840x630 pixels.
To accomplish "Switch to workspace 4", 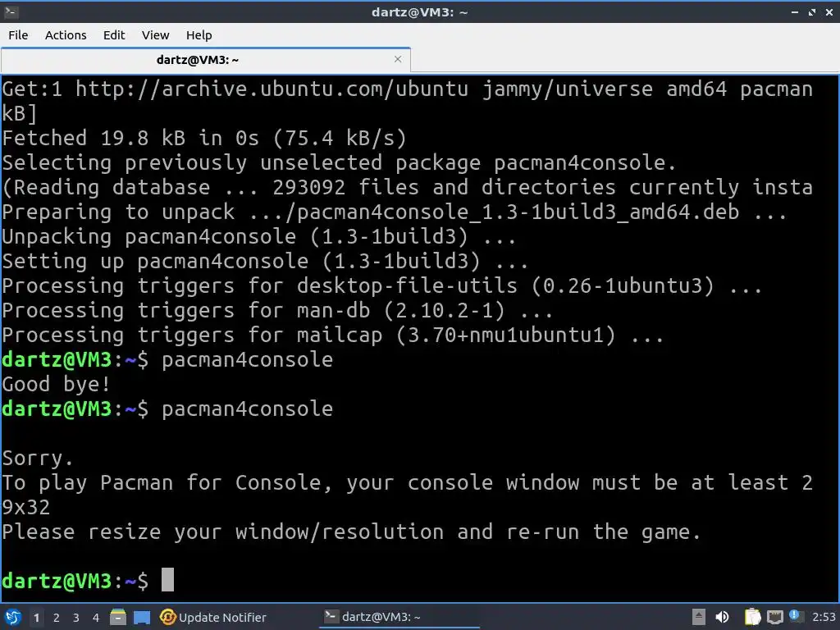I will point(96,618).
